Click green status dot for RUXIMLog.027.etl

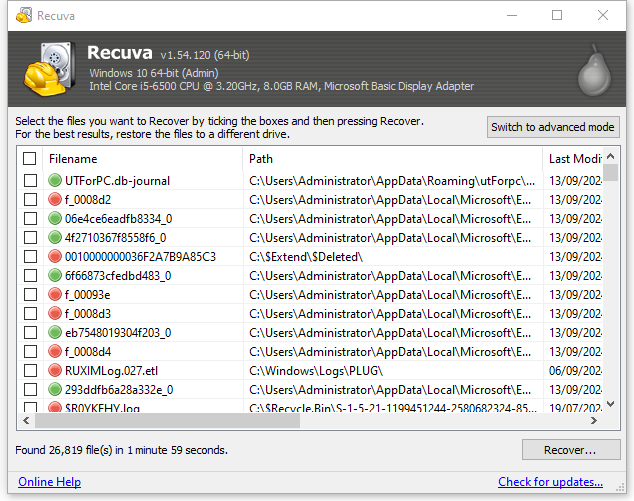55,371
